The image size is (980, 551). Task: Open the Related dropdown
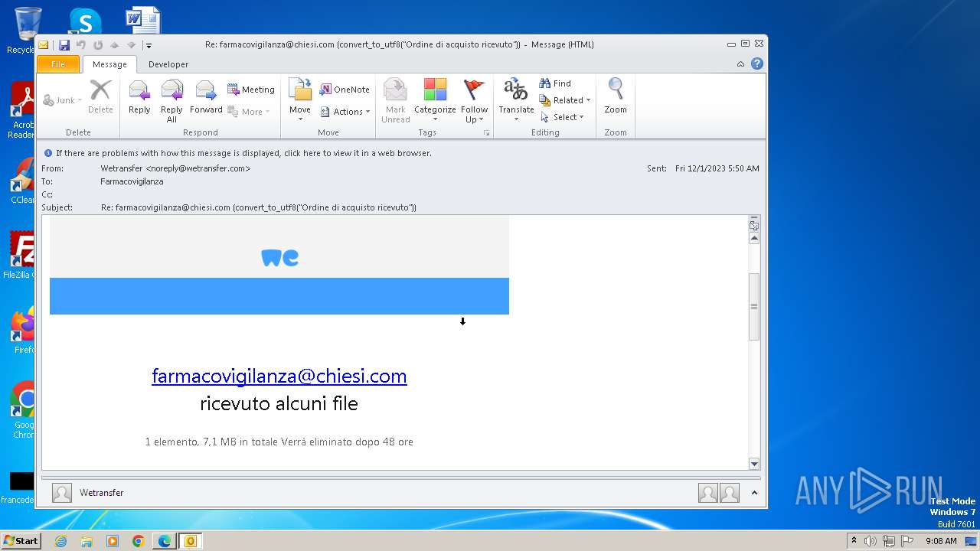pyautogui.click(x=565, y=100)
